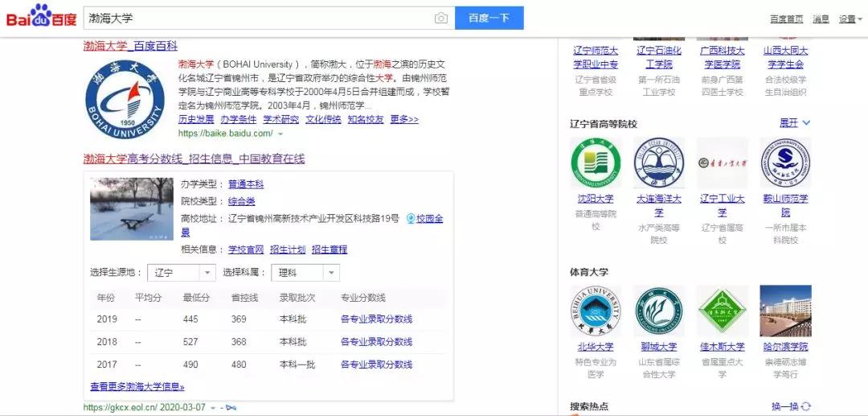Click Liaoning University of Technology logo

click(722, 163)
